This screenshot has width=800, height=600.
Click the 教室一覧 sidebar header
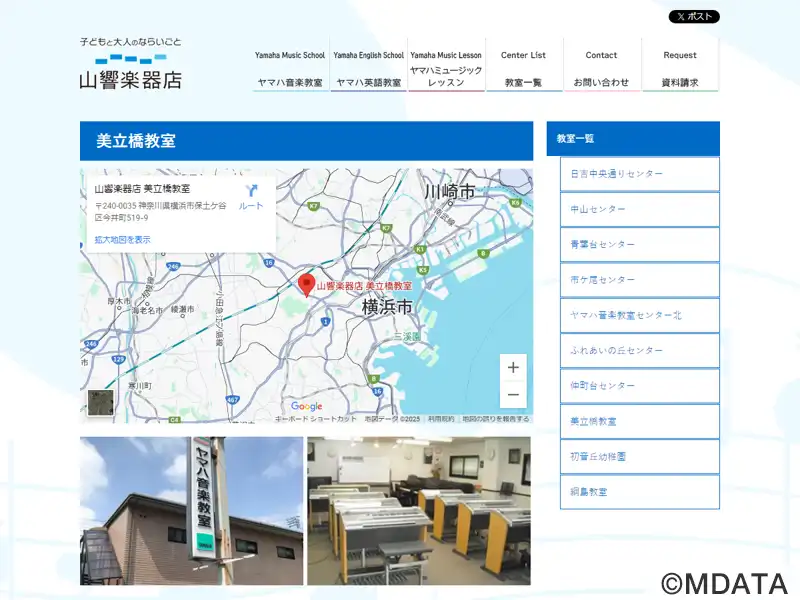click(633, 138)
